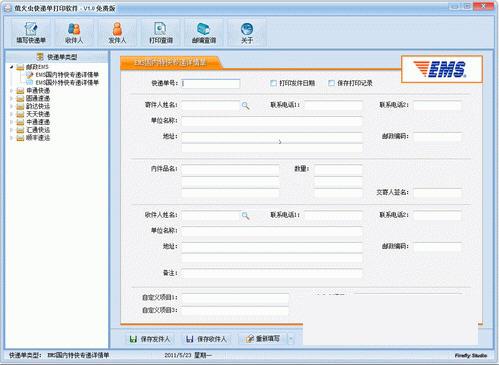Viewport: 499px width, 365px height.
Task: Open the 收件人 recipients toolbar icon
Action: pos(74,33)
